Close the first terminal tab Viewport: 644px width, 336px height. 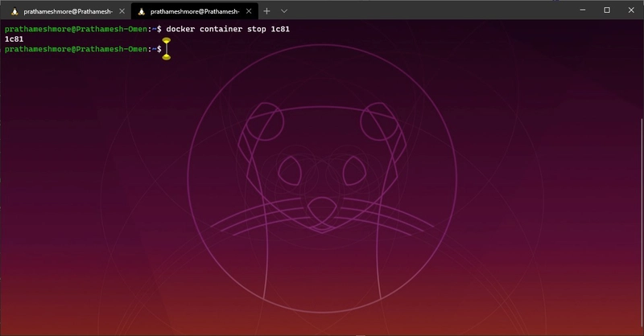122,11
